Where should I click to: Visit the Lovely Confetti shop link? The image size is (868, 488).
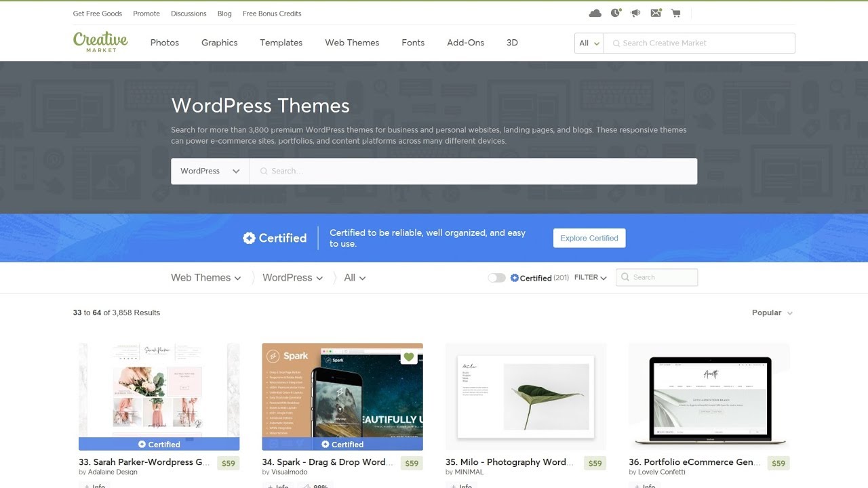[662, 472]
